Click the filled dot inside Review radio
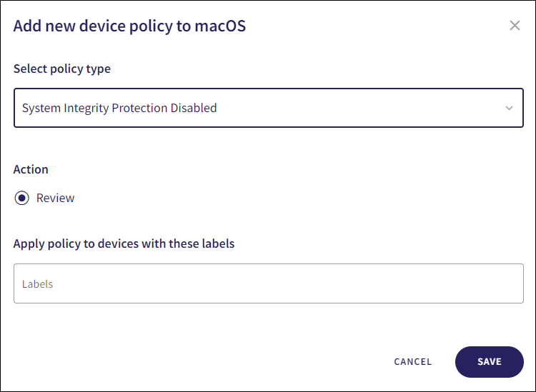Screen dimensions: 536x392 (x=22, y=198)
